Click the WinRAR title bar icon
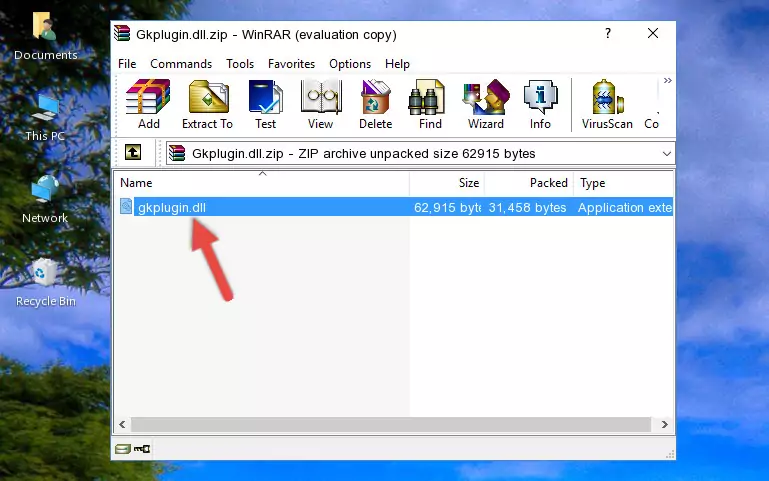The height and width of the screenshot is (481, 769). pyautogui.click(x=122, y=33)
